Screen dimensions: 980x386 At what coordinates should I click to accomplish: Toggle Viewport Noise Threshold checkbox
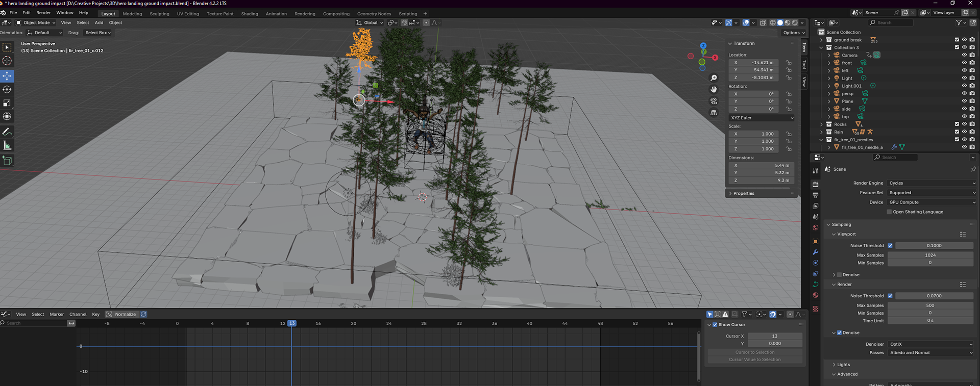pyautogui.click(x=890, y=245)
